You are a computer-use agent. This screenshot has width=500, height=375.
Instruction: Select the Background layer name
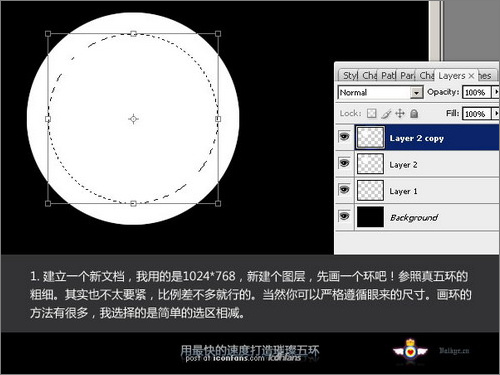414,218
